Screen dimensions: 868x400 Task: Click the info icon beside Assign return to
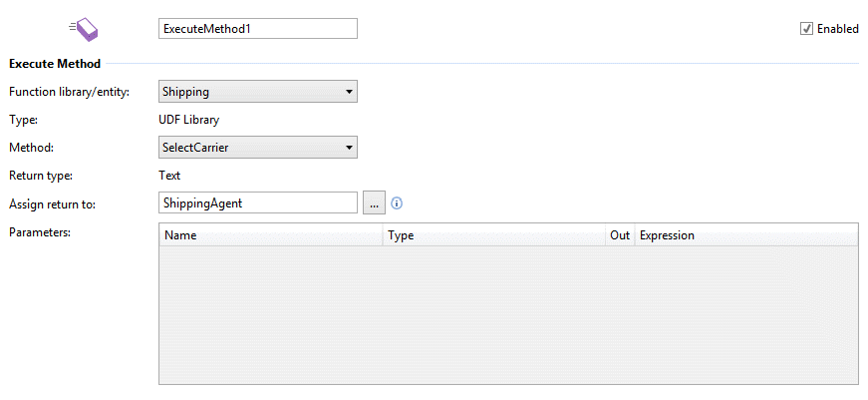(x=397, y=203)
